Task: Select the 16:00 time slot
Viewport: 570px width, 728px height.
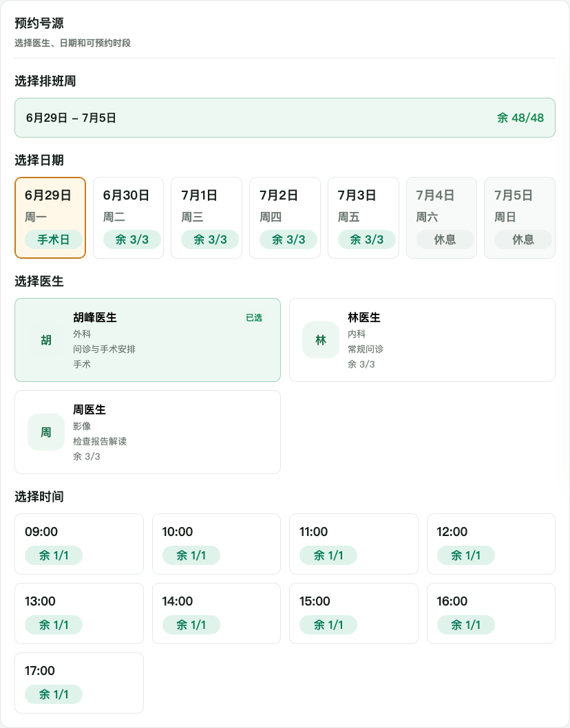Action: tap(491, 613)
